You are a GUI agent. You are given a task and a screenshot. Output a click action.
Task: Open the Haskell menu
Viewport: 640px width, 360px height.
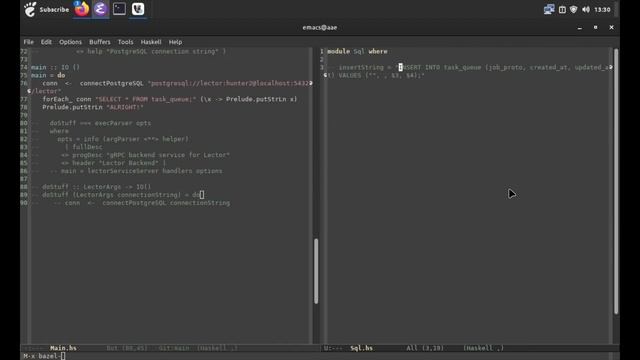[151, 42]
